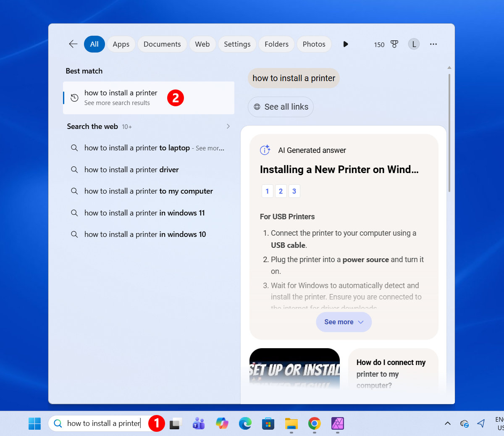Viewport: 504px width, 436px height.
Task: Switch to the Documents filter tab
Action: tap(162, 44)
